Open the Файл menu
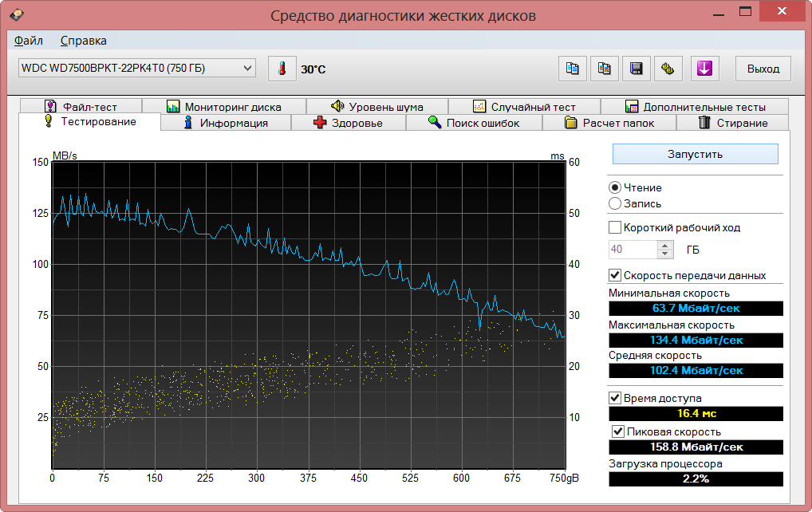The height and width of the screenshot is (512, 812). pos(28,41)
